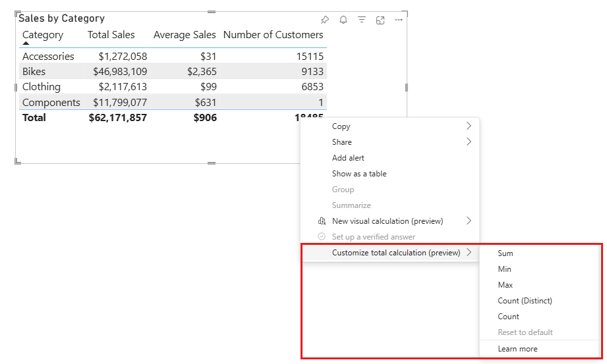Click Customize total calculation (preview)

[x=395, y=253]
